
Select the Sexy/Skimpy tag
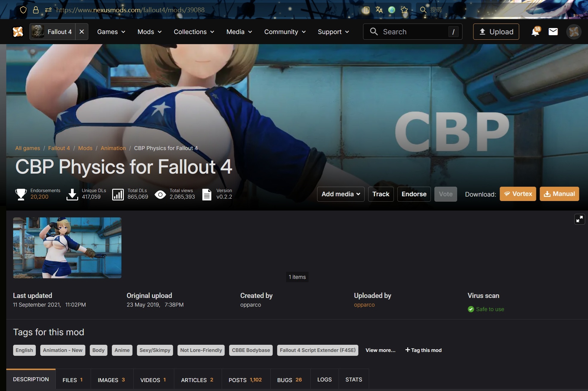click(155, 350)
